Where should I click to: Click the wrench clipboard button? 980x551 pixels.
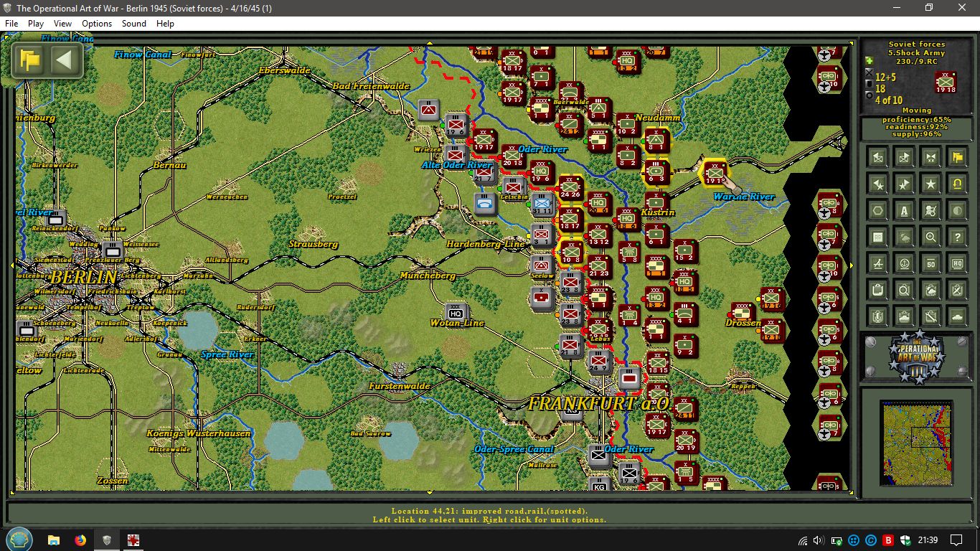coord(931,316)
